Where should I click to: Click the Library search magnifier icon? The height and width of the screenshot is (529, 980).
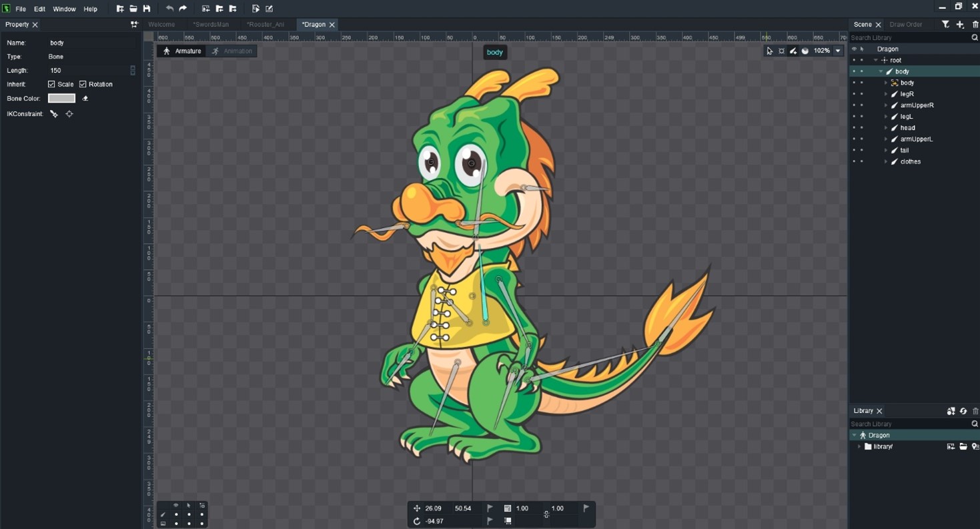(975, 424)
